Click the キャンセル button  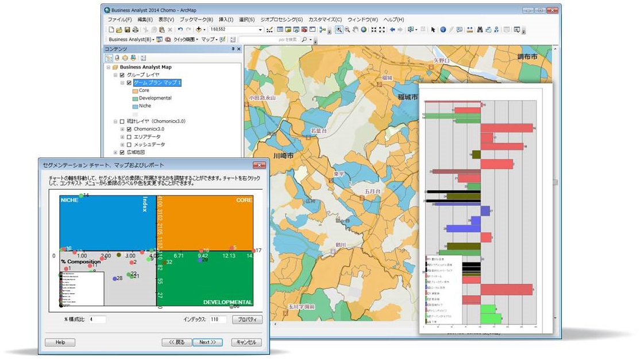246,342
